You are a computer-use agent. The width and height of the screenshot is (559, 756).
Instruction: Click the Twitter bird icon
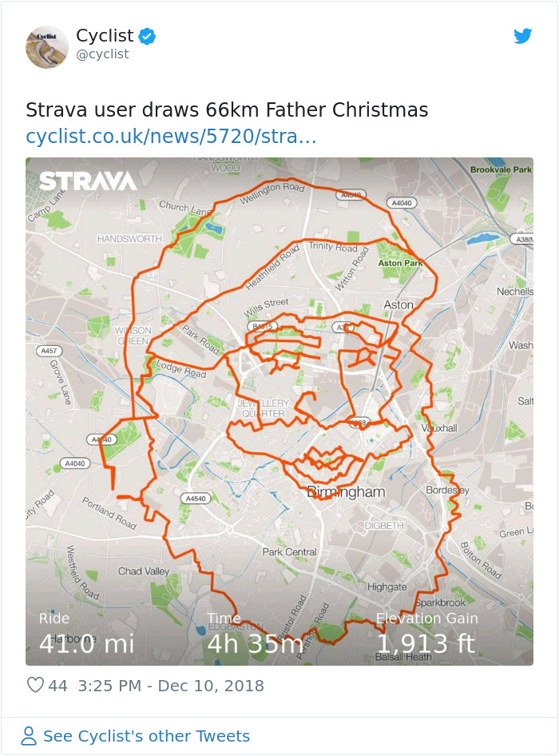[x=523, y=36]
